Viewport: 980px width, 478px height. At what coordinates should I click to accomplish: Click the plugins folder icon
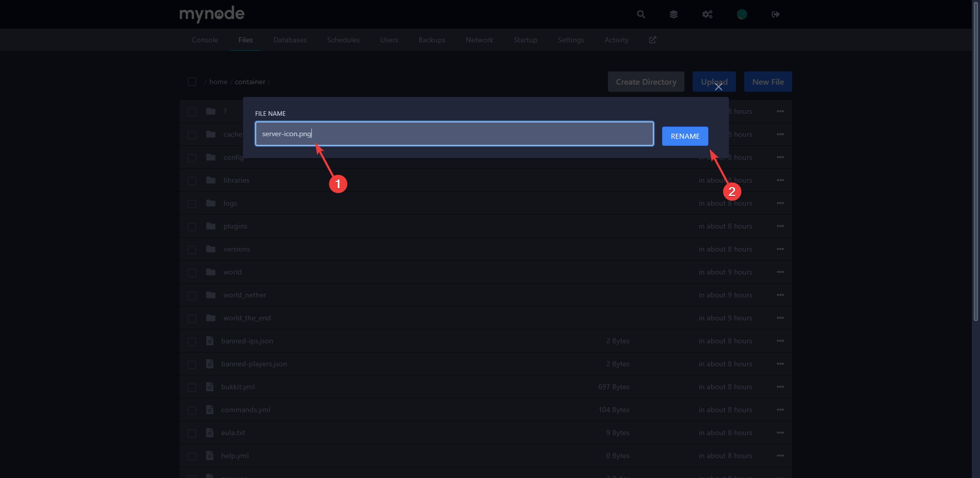point(211,226)
